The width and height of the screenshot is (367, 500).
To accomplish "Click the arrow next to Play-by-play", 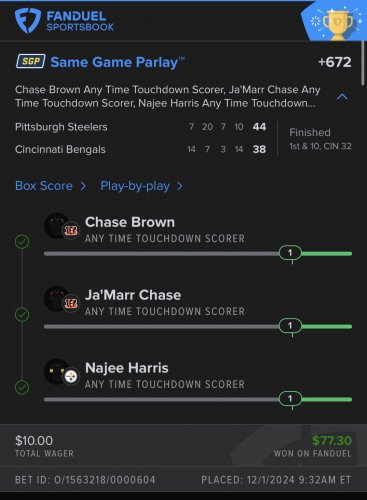I will point(180,186).
